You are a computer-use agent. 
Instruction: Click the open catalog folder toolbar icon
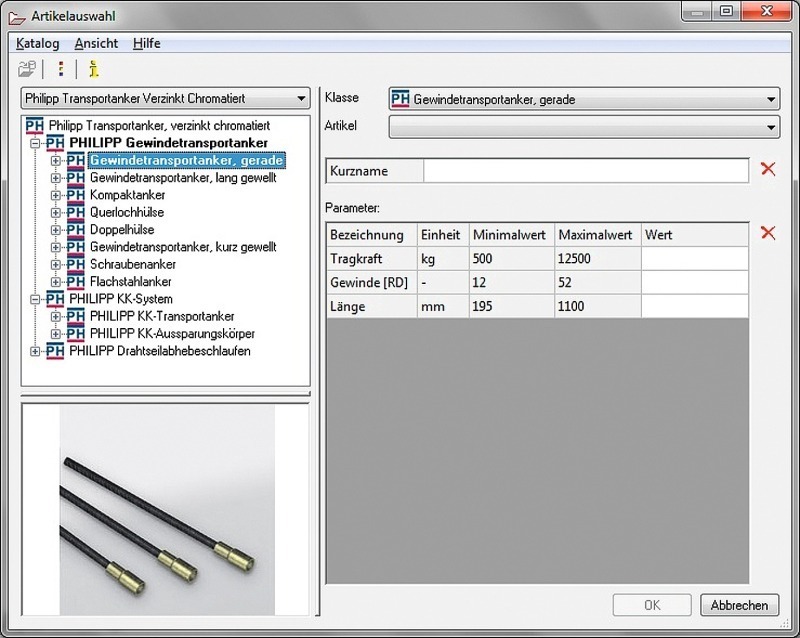pyautogui.click(x=27, y=69)
